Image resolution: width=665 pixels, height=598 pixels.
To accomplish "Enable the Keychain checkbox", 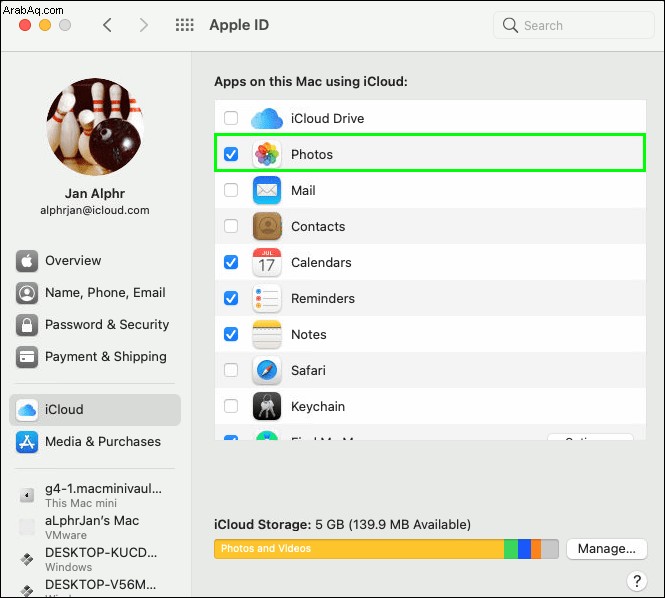I will 231,406.
